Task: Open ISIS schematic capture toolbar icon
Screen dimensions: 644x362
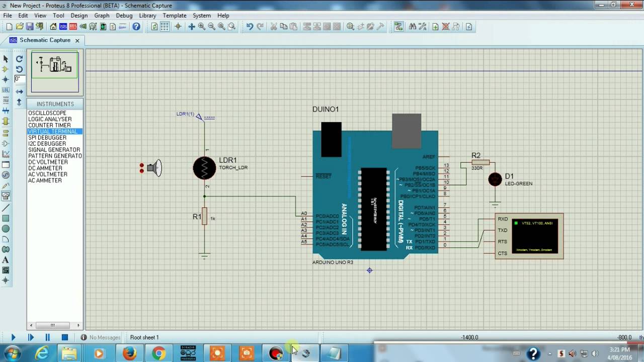Action: click(63, 27)
